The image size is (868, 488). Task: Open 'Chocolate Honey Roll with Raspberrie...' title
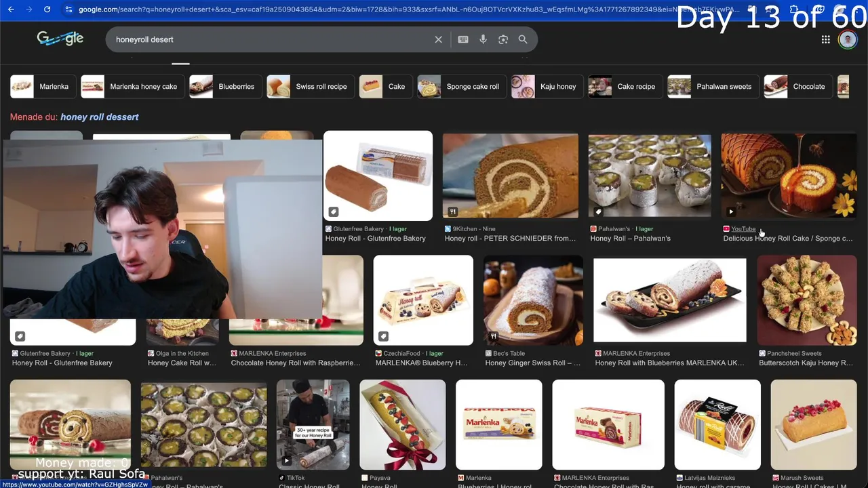pyautogui.click(x=296, y=363)
